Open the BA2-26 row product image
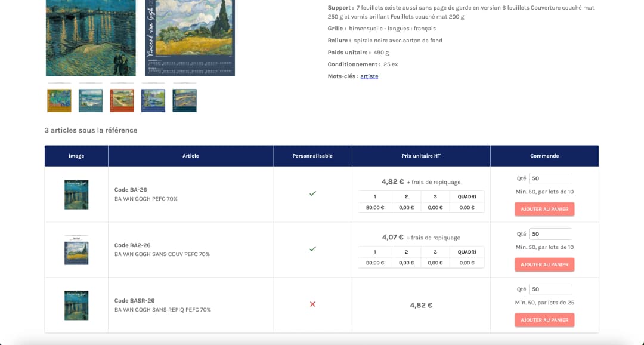This screenshot has height=345, width=644. pyautogui.click(x=76, y=249)
